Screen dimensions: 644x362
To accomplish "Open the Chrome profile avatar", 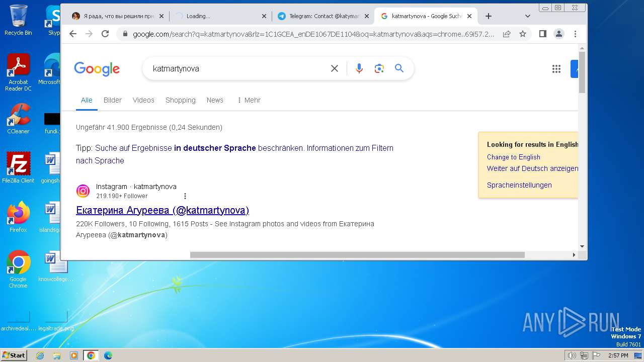I will pyautogui.click(x=559, y=34).
